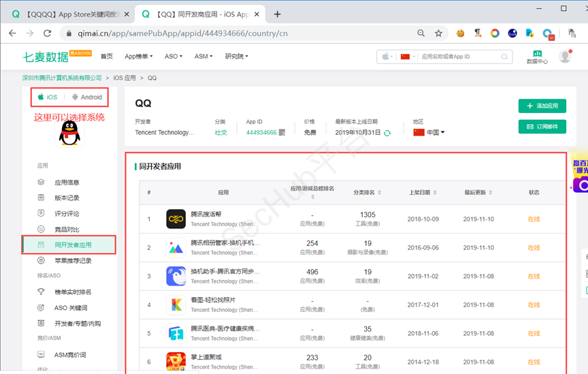This screenshot has width=588, height=374.
Task: Expand the ASM navigation dropdown
Action: pyautogui.click(x=203, y=57)
